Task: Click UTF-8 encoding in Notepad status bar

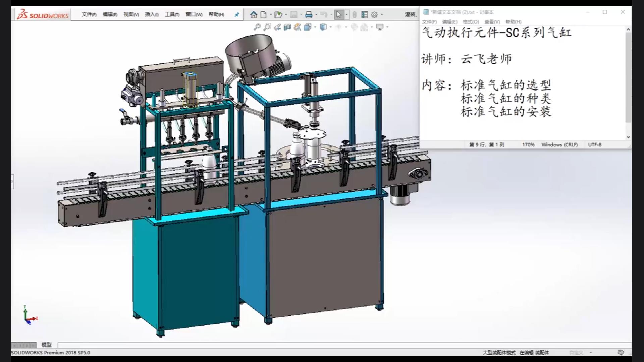Action: point(595,145)
